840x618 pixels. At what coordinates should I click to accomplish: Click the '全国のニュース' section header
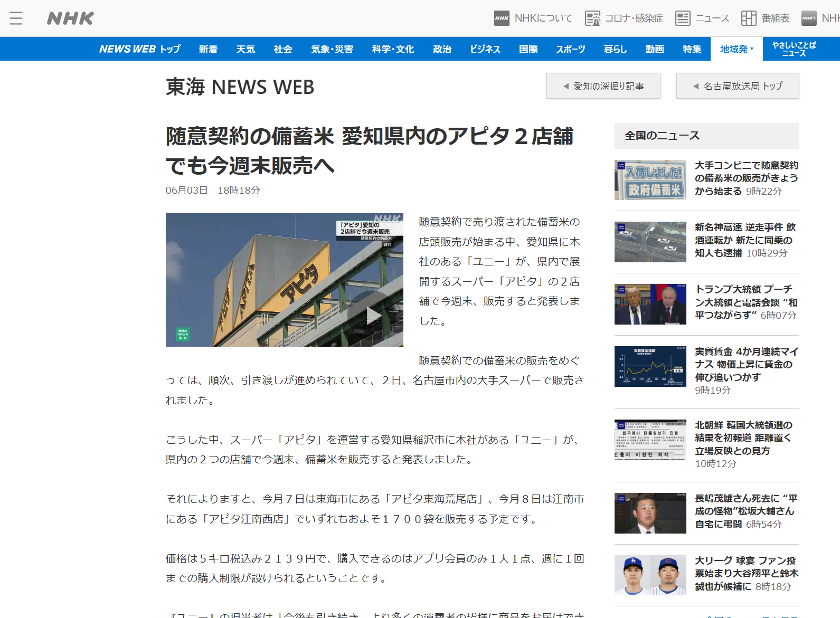(707, 136)
